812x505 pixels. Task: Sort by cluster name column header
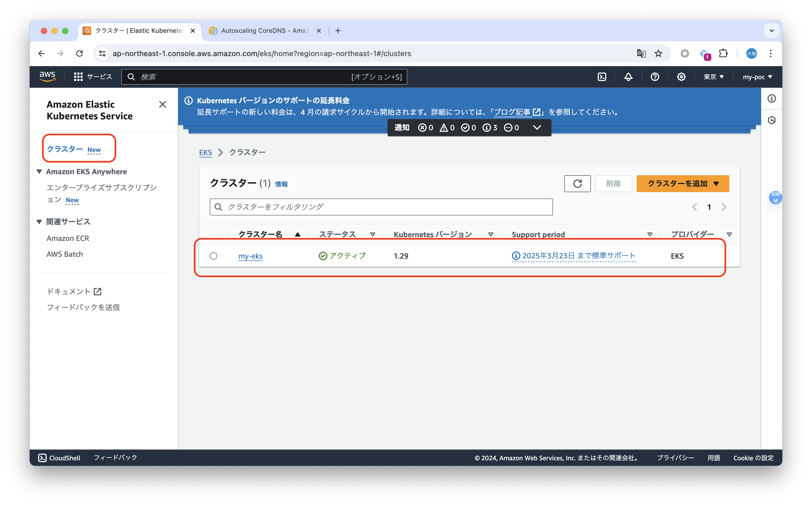tap(260, 234)
